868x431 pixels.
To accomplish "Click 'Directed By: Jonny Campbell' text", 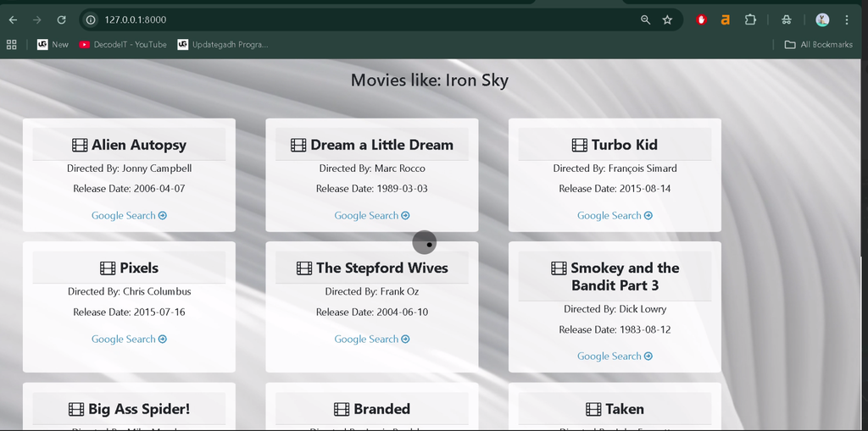I will coord(129,169).
